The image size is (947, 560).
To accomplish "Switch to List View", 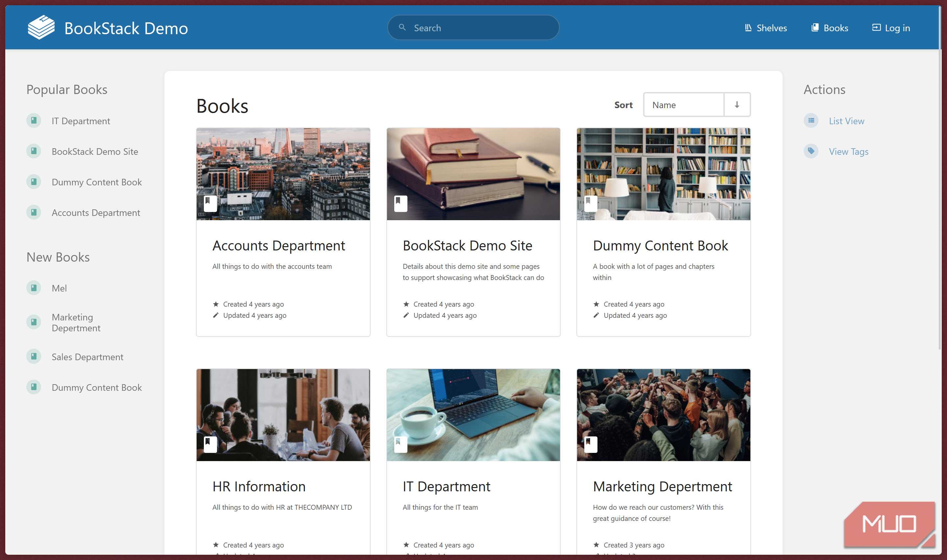I will tap(846, 121).
